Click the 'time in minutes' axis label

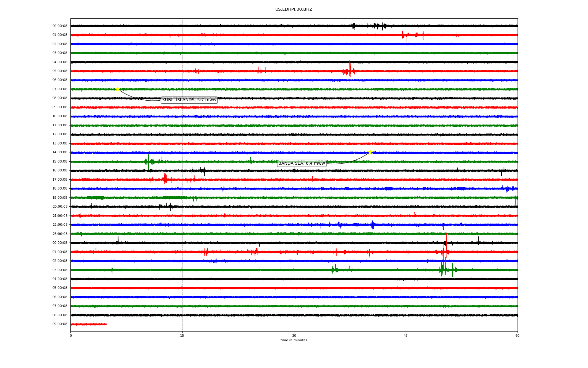point(293,340)
